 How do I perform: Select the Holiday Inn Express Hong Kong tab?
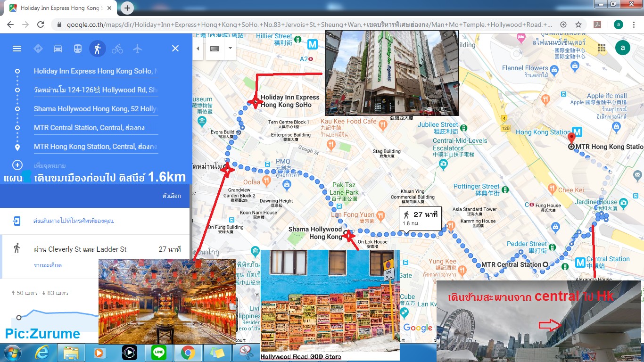60,8
